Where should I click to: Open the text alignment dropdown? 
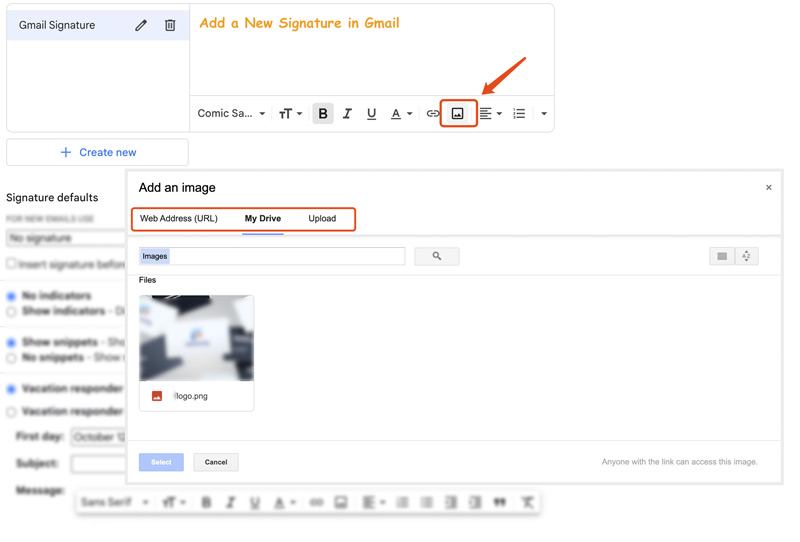pos(491,113)
